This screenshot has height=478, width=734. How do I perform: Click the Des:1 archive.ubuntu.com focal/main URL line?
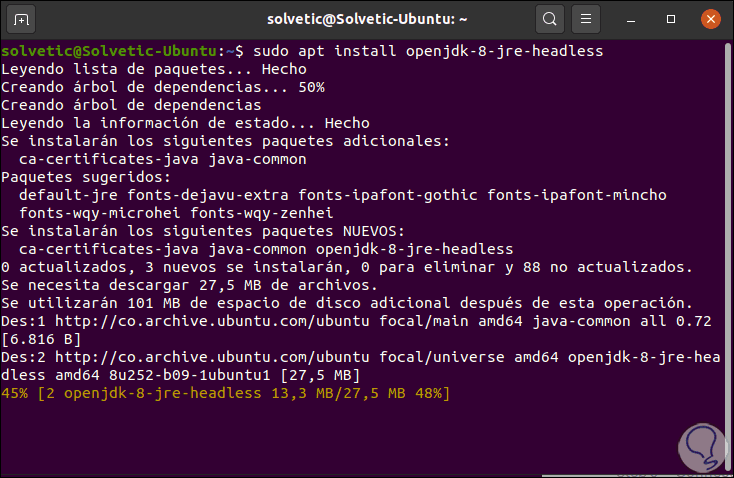pos(356,321)
